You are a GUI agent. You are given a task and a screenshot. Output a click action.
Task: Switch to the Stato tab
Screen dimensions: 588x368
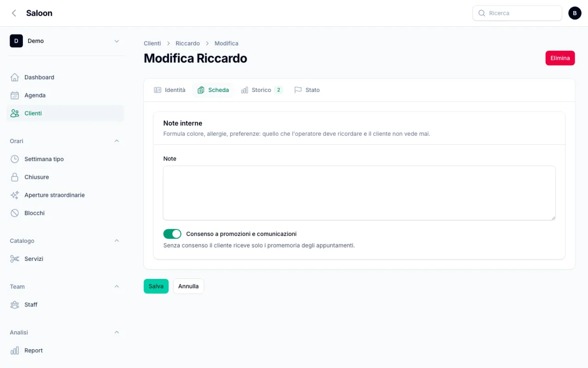pos(307,90)
